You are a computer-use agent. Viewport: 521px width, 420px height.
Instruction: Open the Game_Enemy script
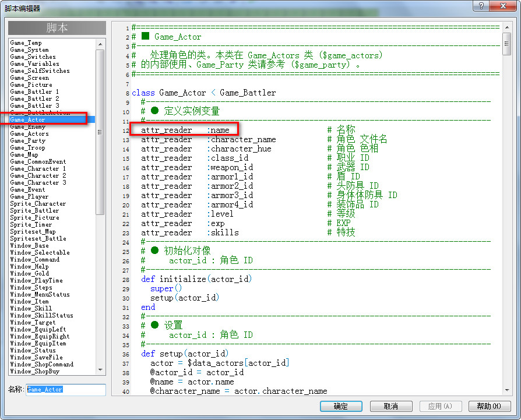27,127
